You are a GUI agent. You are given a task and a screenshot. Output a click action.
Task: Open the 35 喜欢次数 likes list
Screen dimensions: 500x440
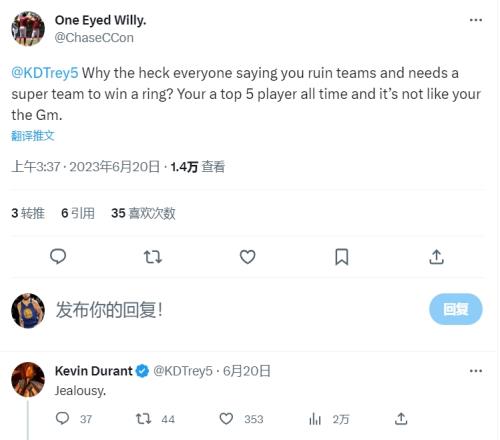(143, 213)
